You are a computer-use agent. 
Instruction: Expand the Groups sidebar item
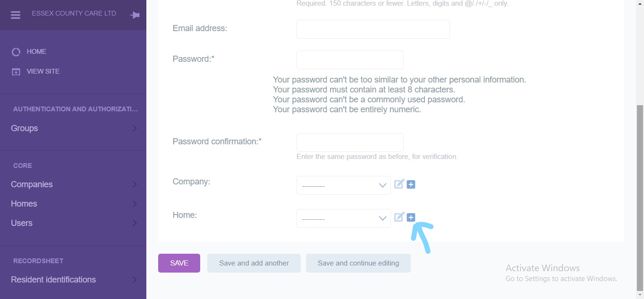pyautogui.click(x=73, y=128)
